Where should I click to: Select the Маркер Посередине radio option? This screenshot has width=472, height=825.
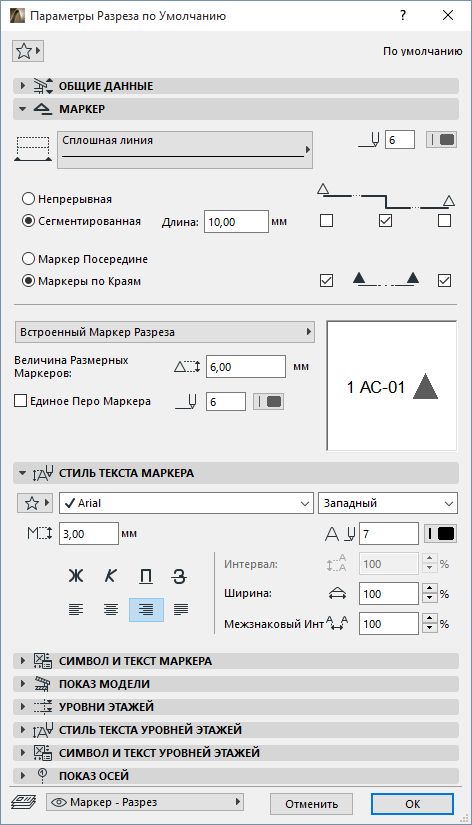tap(28, 259)
